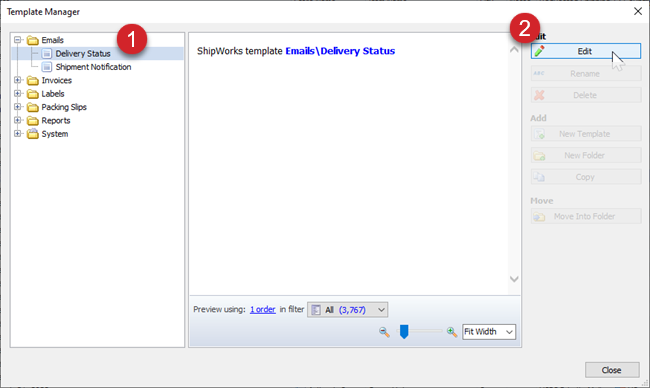Select the Reports folder icon

tap(33, 121)
